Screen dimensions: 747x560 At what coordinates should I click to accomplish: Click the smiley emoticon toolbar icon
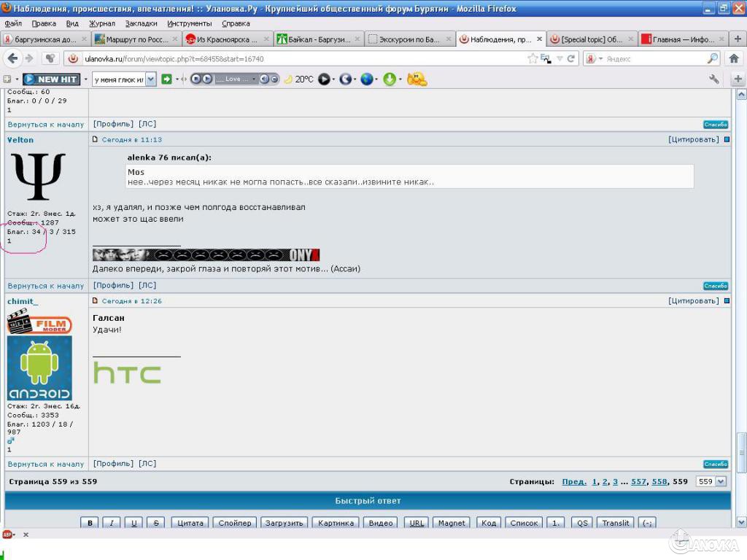point(417,79)
